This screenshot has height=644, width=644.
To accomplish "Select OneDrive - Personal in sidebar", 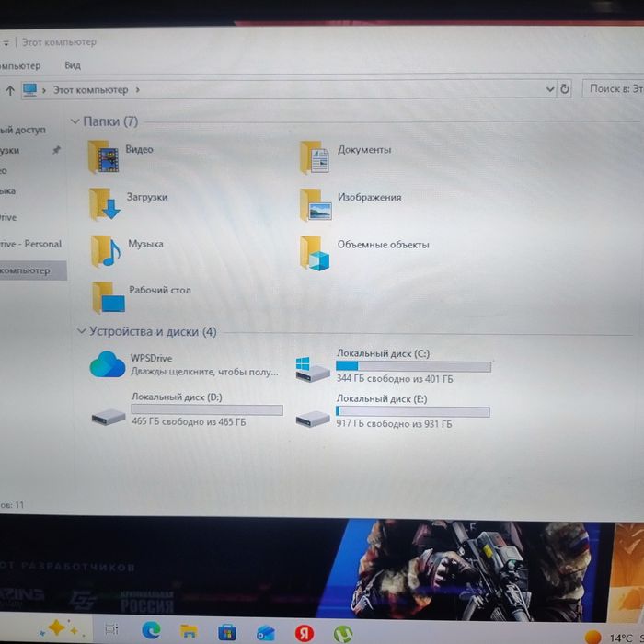I will [30, 244].
